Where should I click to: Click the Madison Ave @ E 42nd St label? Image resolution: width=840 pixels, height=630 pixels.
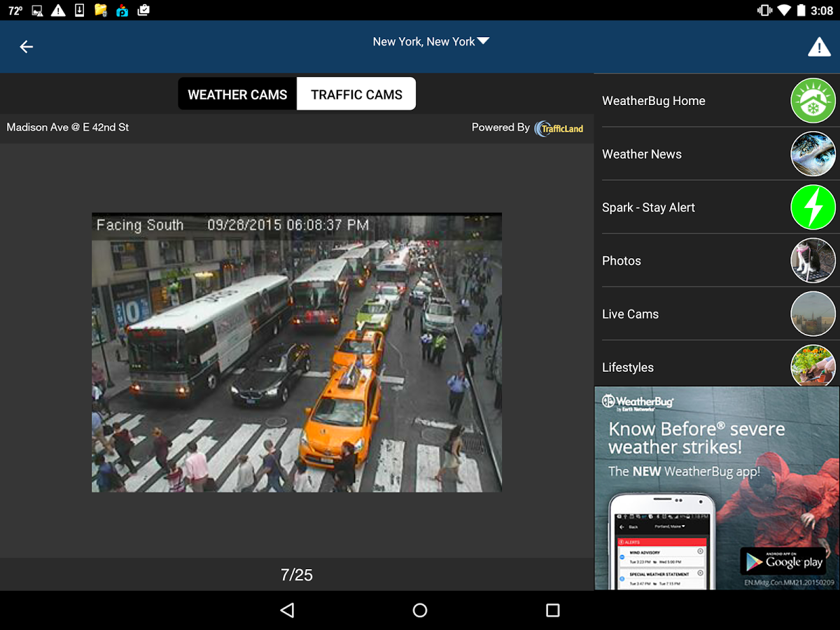(68, 127)
